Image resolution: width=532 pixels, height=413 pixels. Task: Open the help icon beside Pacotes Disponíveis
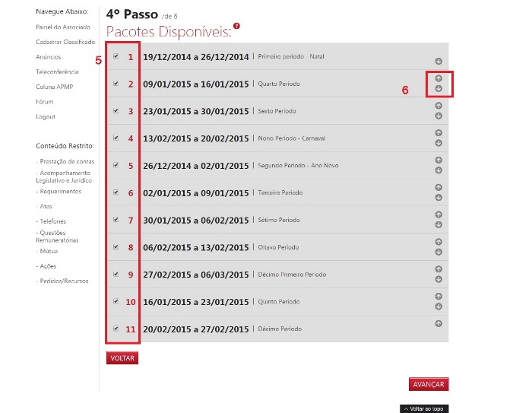click(236, 26)
